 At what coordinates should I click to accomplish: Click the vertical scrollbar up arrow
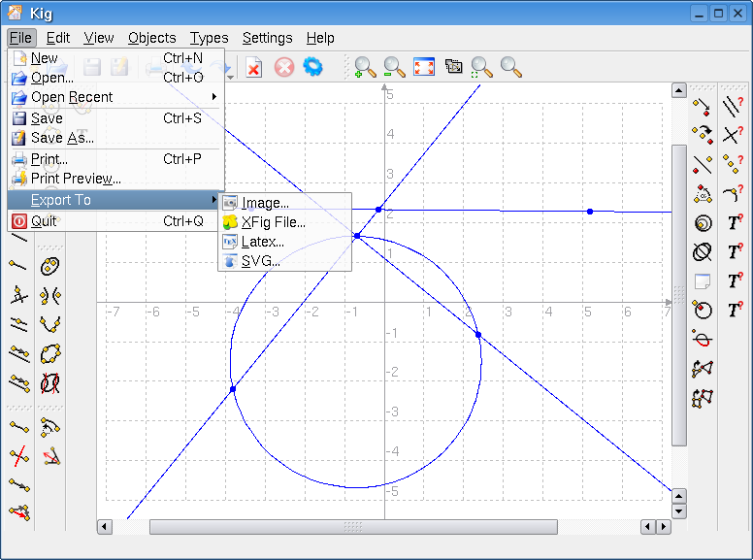pos(678,90)
